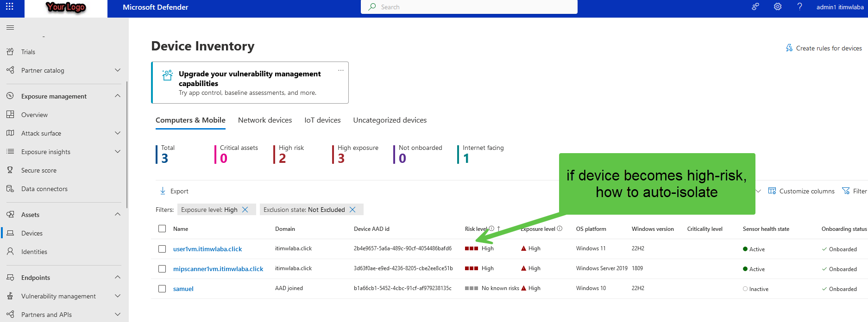Remove the Exposure level: High filter
This screenshot has width=868, height=322.
tap(245, 210)
